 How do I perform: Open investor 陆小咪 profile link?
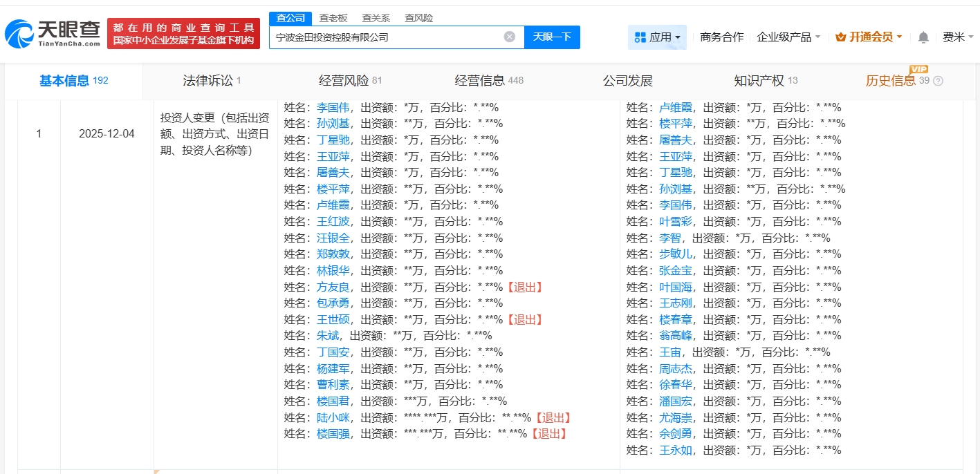click(x=333, y=417)
